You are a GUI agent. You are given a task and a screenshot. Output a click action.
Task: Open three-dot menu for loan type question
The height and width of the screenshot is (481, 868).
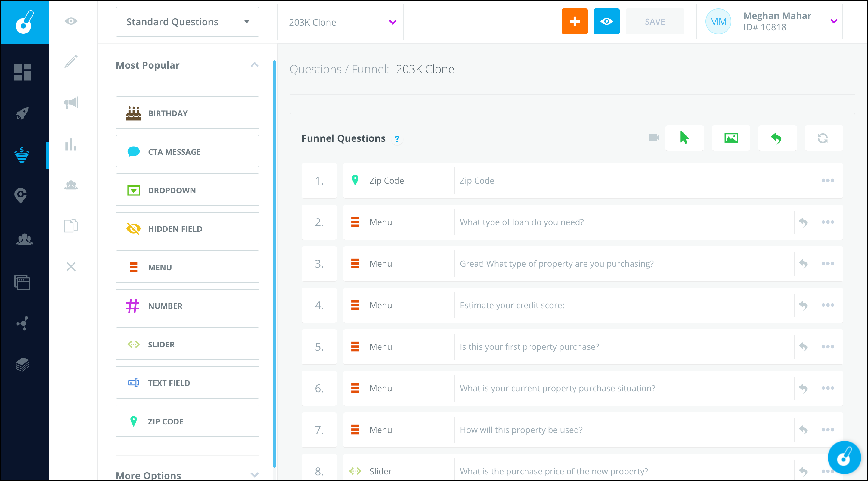(828, 222)
